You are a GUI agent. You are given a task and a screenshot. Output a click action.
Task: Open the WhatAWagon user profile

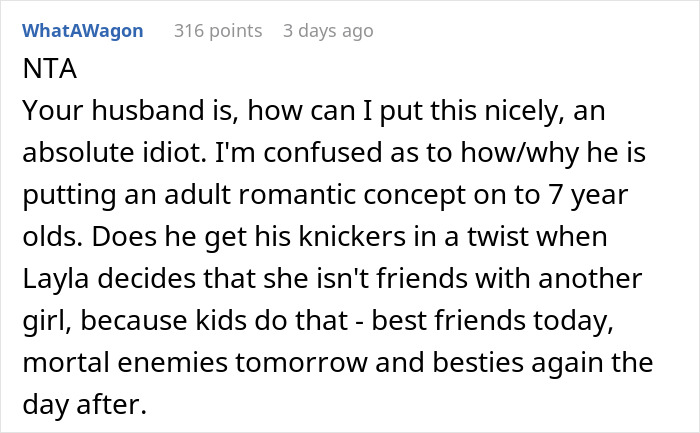point(82,30)
